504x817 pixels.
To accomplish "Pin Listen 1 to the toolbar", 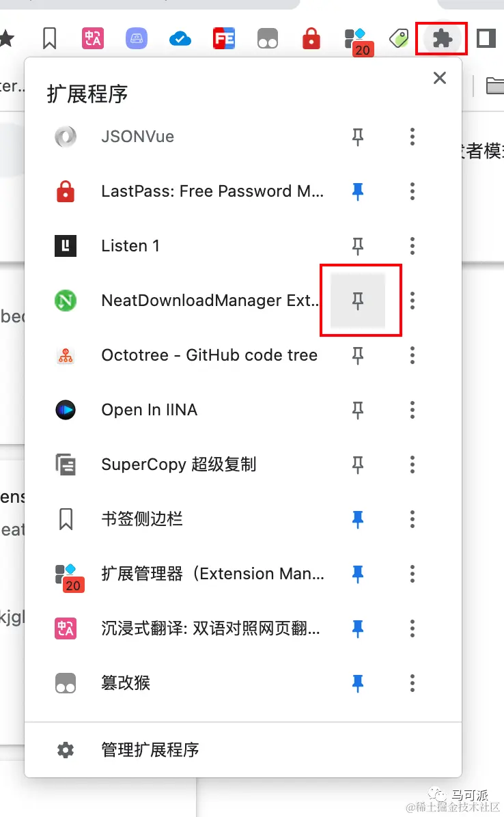I will tap(358, 246).
